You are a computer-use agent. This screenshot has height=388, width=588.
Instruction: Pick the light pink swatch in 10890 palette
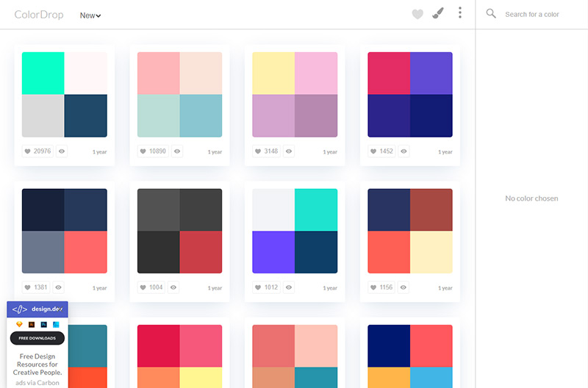(x=159, y=73)
